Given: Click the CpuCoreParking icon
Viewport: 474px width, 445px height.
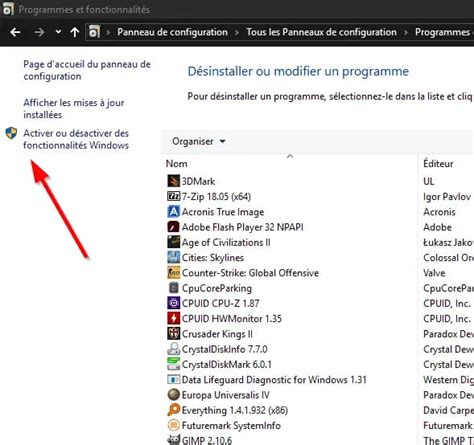Looking at the screenshot, I should (x=173, y=288).
